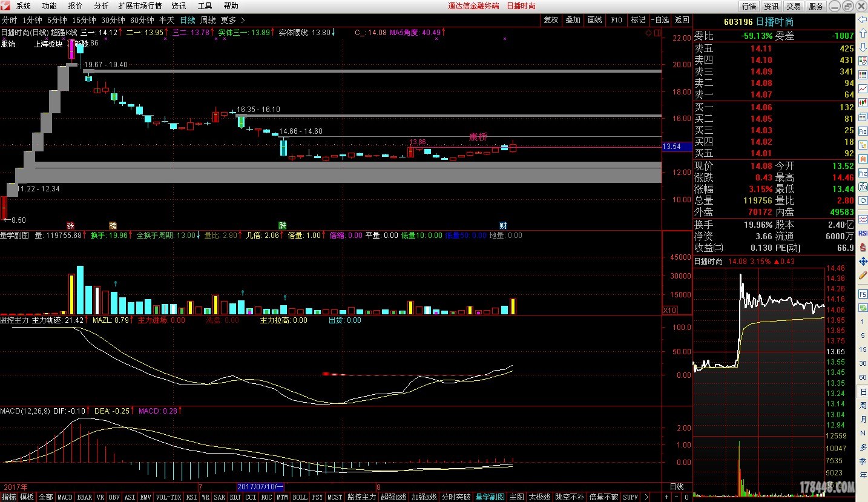
Task: Click the 张 marker on the chart bottom
Action: point(70,225)
